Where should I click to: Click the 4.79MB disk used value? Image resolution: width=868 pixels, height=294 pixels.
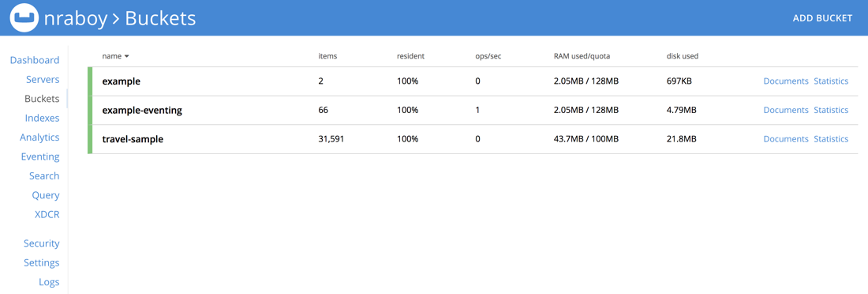[x=681, y=110]
